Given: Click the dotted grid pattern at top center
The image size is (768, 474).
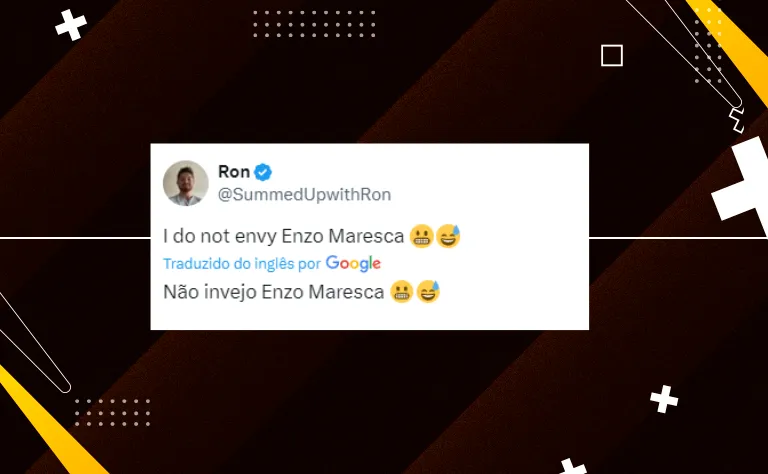Looking at the screenshot, I should 314,24.
